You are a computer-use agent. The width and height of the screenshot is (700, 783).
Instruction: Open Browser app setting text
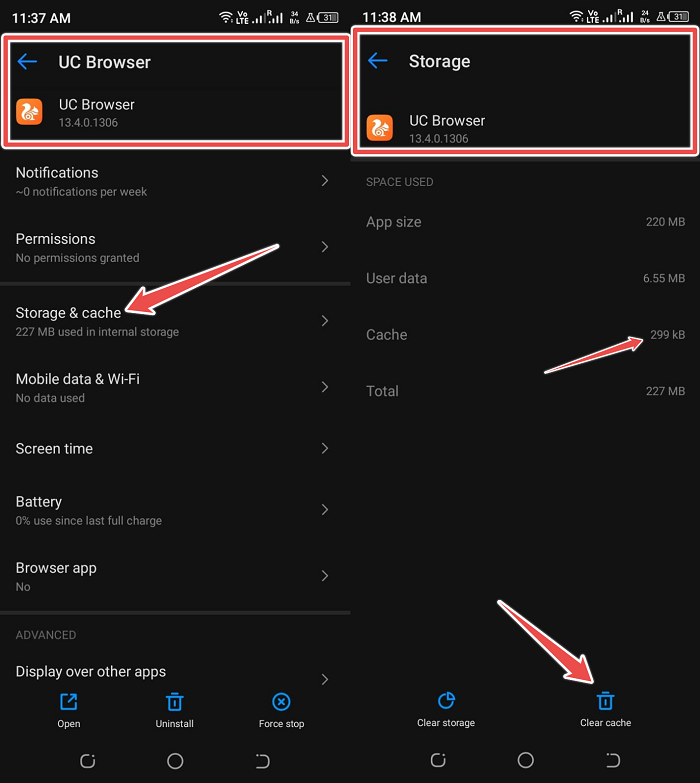[x=56, y=568]
